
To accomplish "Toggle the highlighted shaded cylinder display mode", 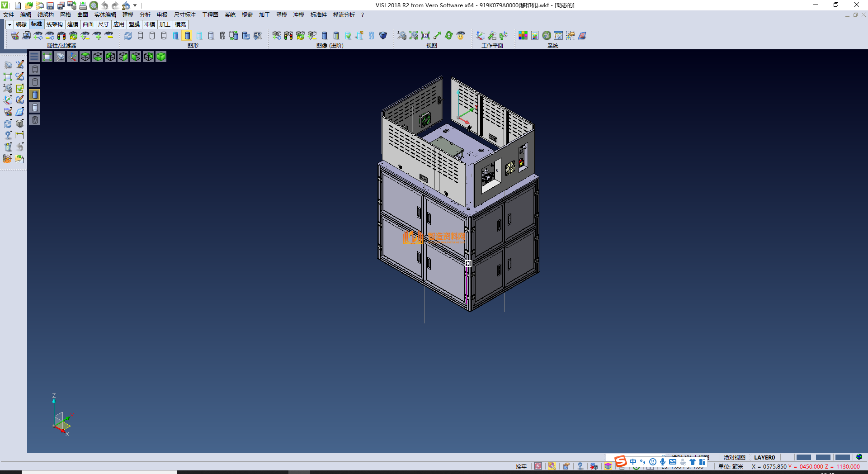I will point(187,36).
